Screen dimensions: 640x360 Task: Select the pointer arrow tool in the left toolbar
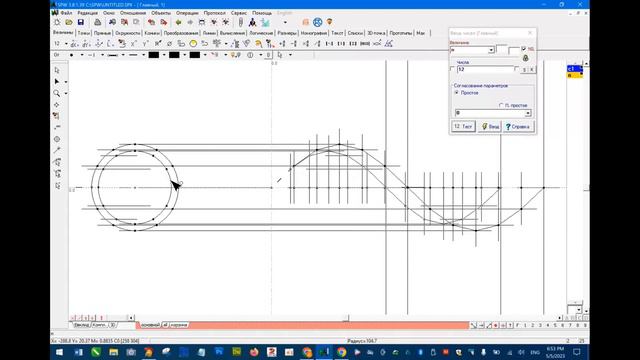(57, 70)
